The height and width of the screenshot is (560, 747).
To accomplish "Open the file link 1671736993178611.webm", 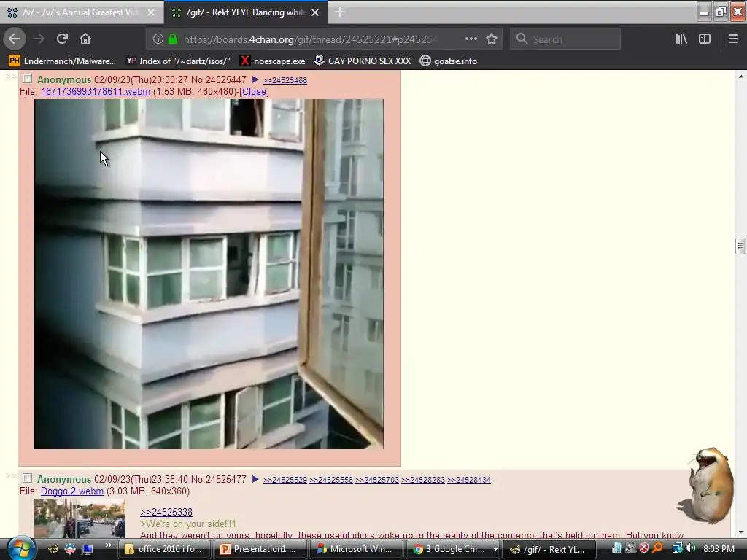I will pos(96,91).
